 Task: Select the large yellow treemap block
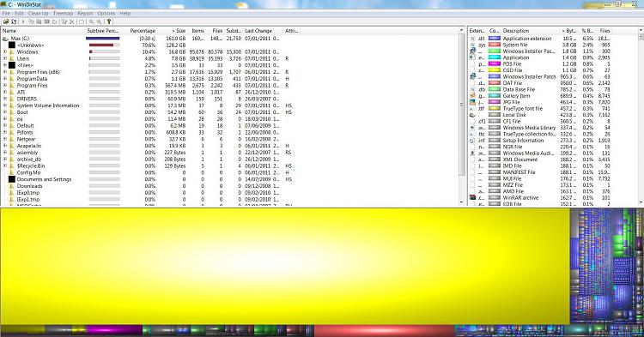285,266
